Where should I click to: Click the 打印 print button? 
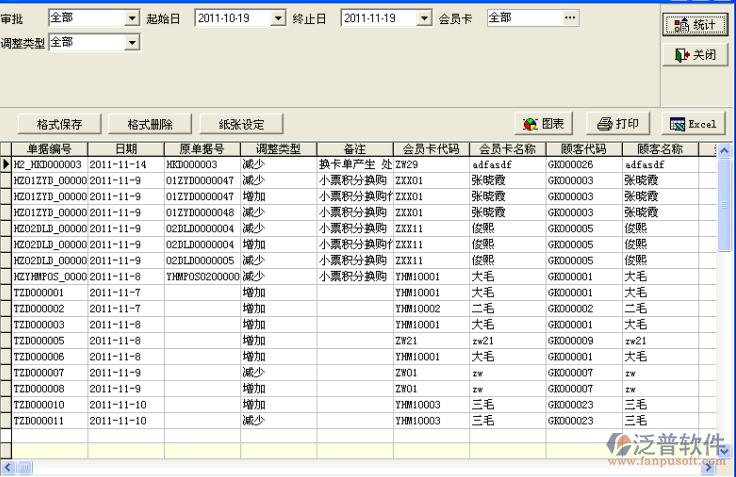coord(618,124)
